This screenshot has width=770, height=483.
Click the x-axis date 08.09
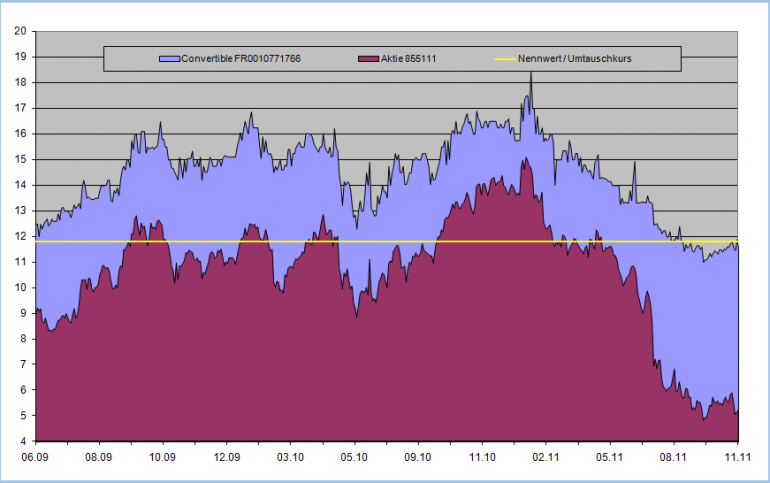(99, 457)
